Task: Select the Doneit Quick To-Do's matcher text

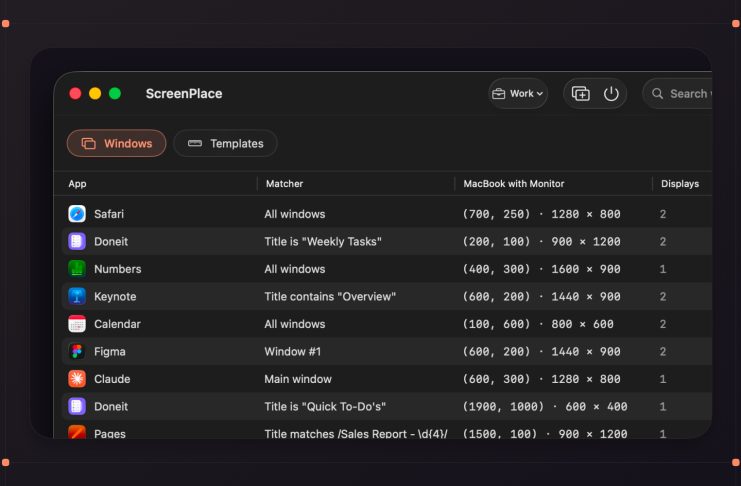Action: [325, 406]
